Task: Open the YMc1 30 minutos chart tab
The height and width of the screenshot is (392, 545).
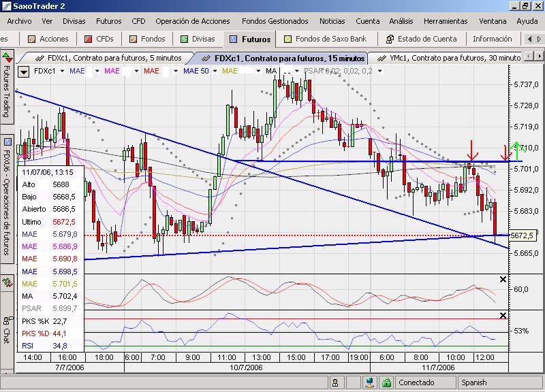Action: 448,58
